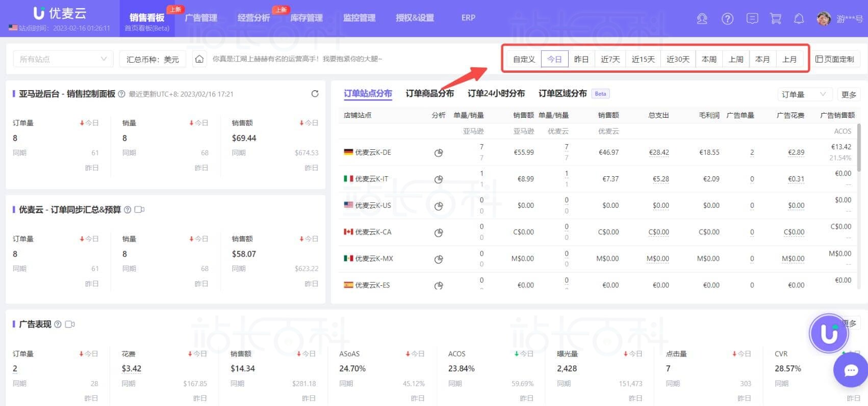868x406 pixels.
Task: Open the notification bell icon
Action: (799, 19)
